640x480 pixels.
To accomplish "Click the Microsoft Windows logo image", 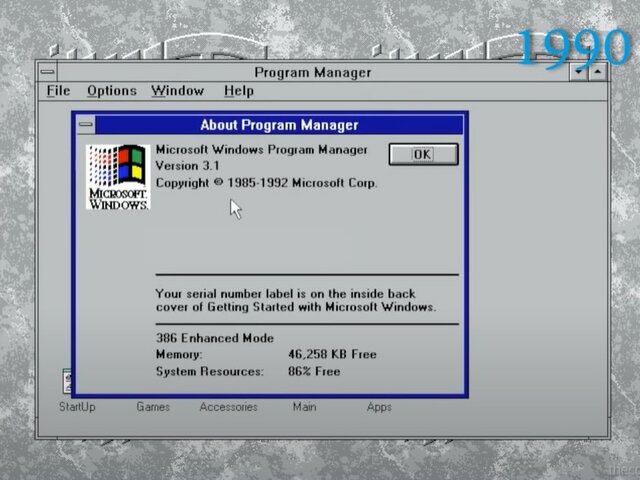I will [118, 177].
